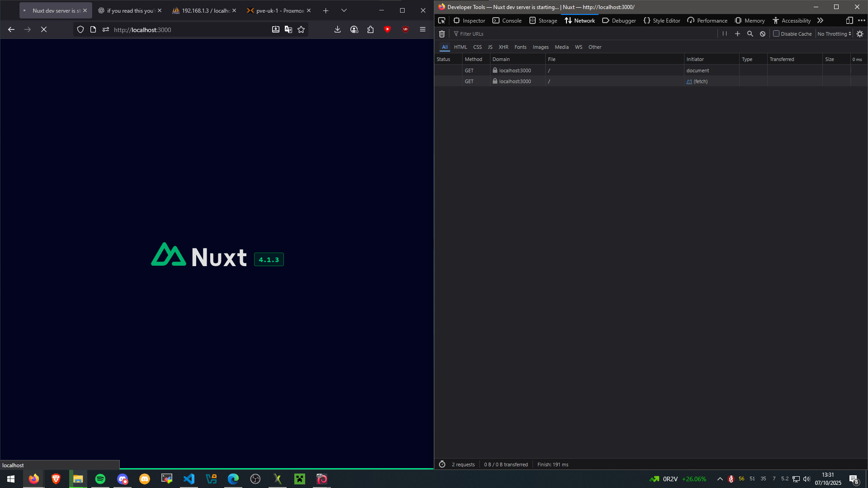Open network settings gear menu
This screenshot has height=488, width=868.
point(860,34)
